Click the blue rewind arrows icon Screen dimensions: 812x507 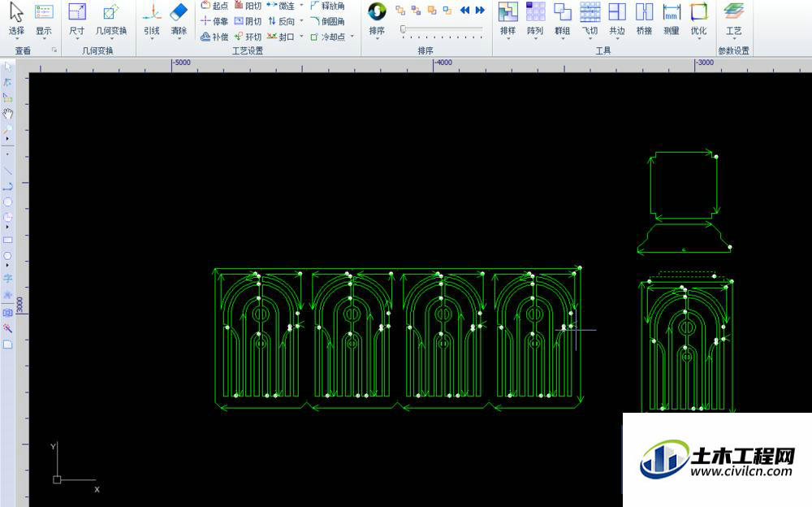click(x=465, y=10)
